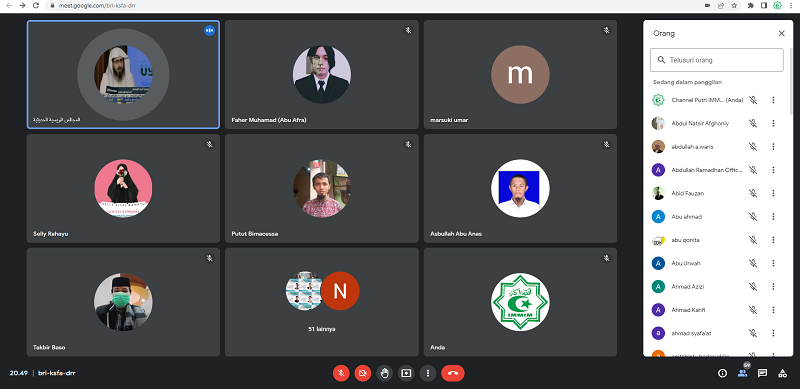Mute icon next to Abdul Natsir Afghoniy

coord(753,123)
